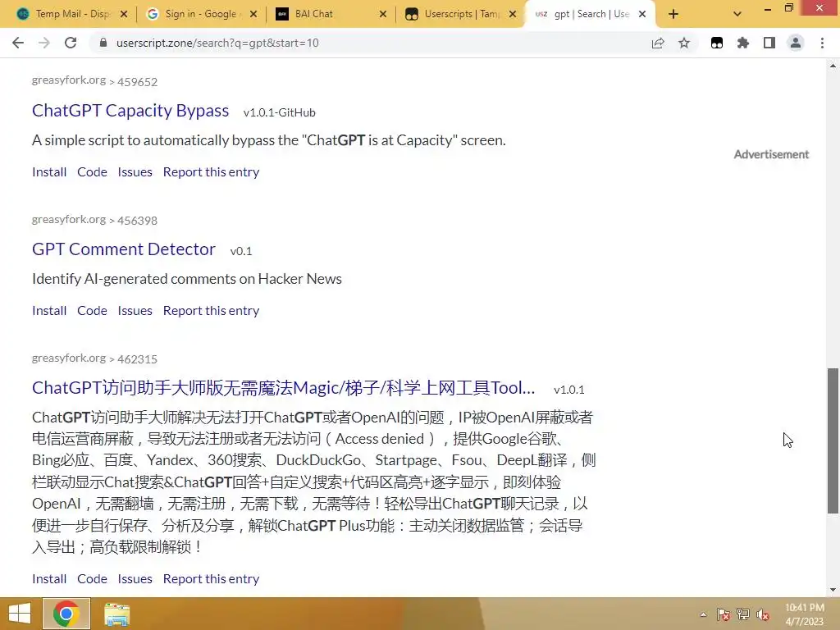This screenshot has width=840, height=630.
Task: Click greasyfork.org 462315 source text
Action: [x=95, y=358]
